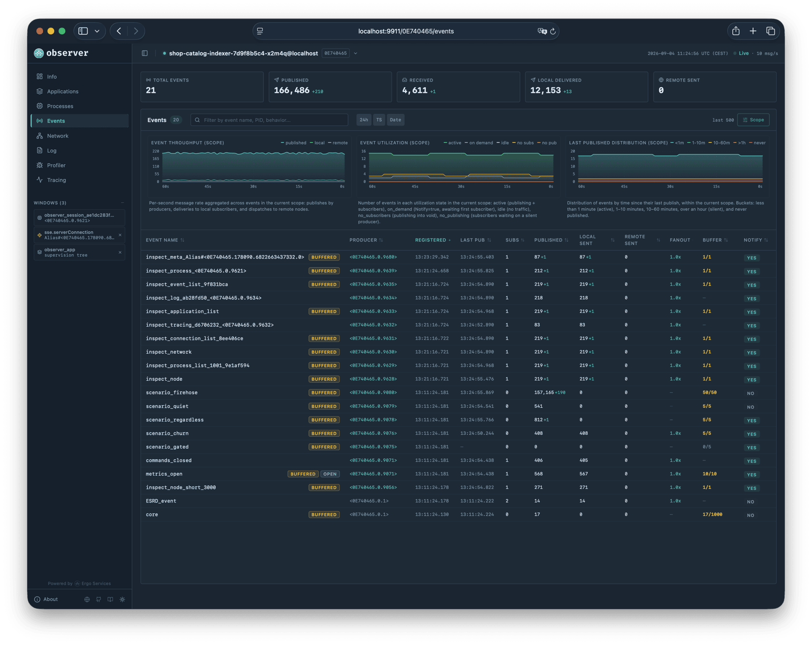812x645 pixels.
Task: Click the browser forward arrow
Action: pos(136,31)
